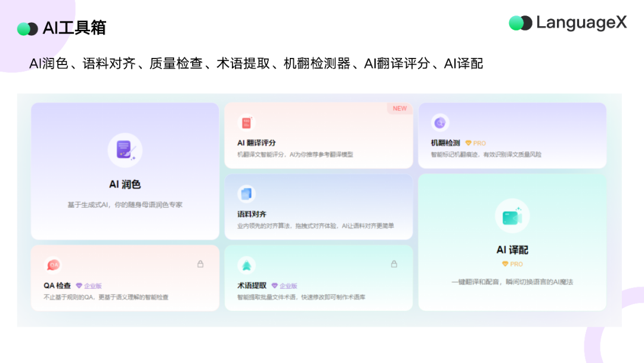Open the 机翻检测 magnifier icon
The width and height of the screenshot is (644, 363).
(440, 122)
